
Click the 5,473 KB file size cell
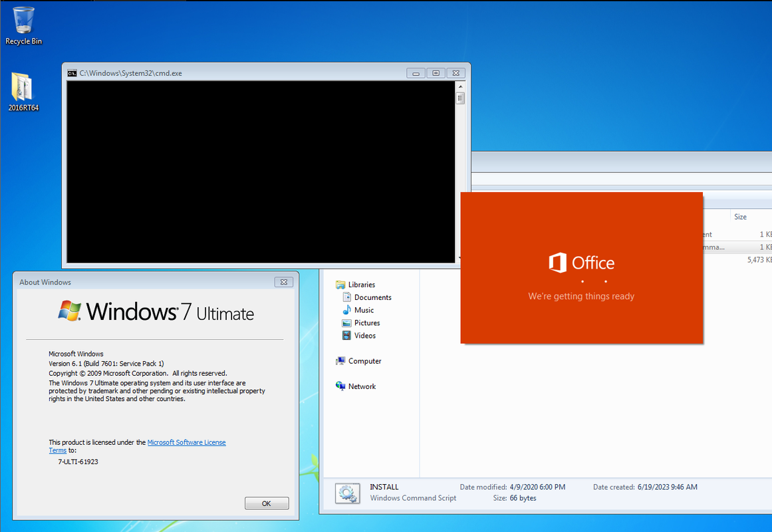(759, 259)
